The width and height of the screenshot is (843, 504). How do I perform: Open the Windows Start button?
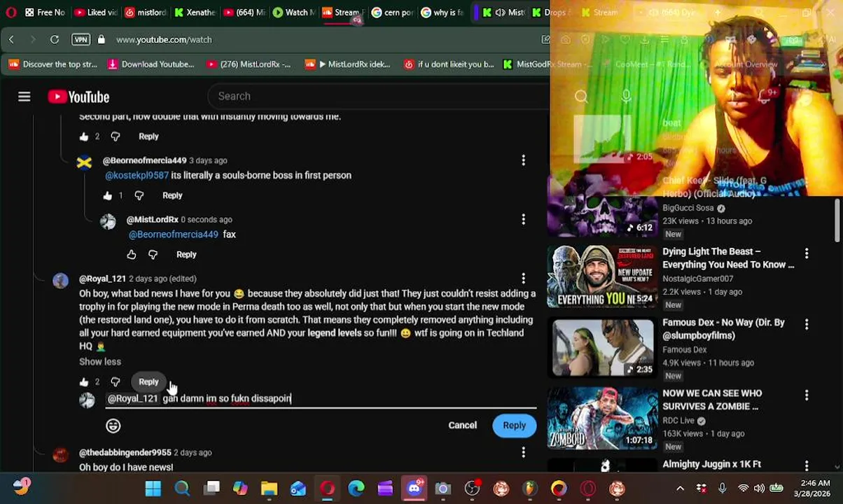(x=153, y=489)
